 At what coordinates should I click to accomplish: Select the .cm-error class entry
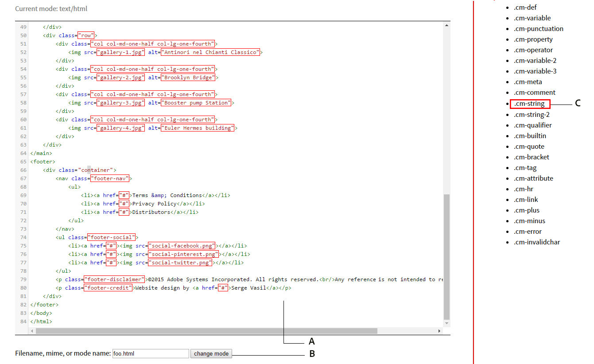point(528,231)
